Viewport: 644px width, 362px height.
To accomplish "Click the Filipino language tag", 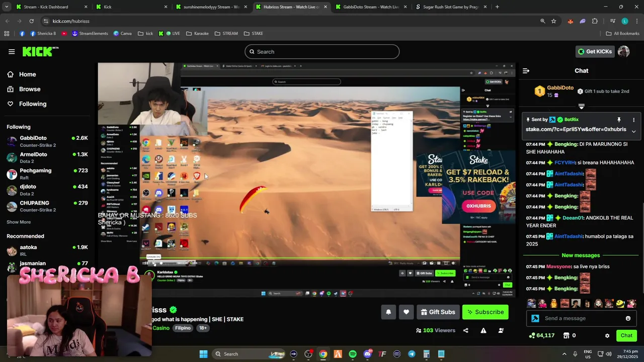I will point(183,328).
